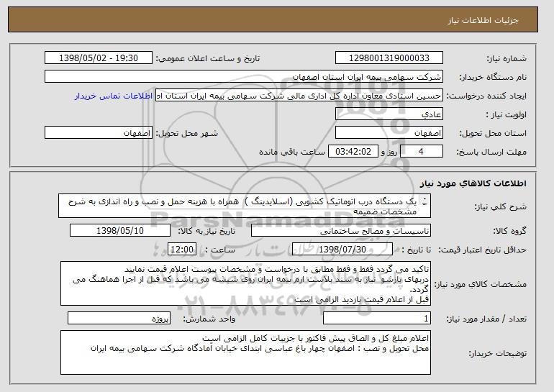The image size is (554, 392).
Task: Click the item specifications text area
Action: (245, 283)
